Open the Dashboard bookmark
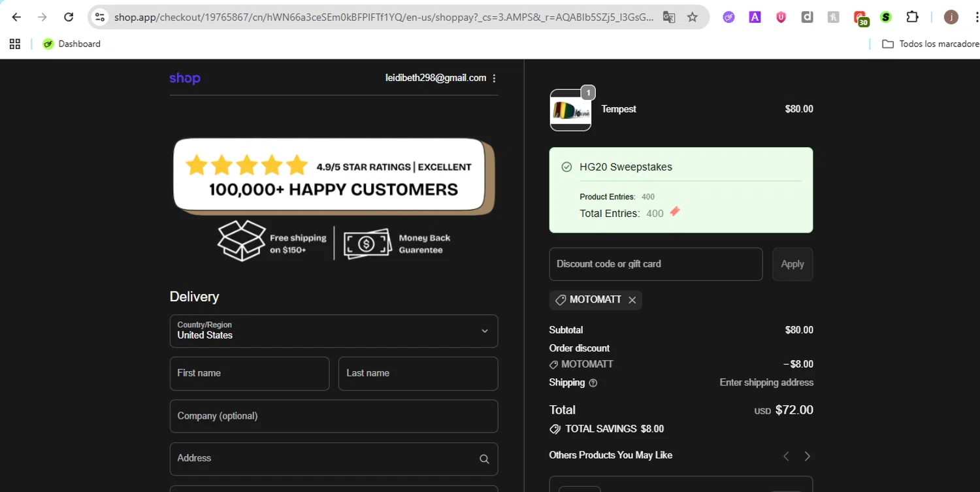 71,44
